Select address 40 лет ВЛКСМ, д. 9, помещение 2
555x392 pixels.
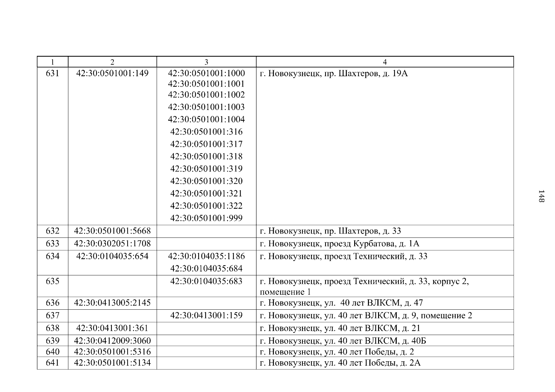[x=366, y=316]
